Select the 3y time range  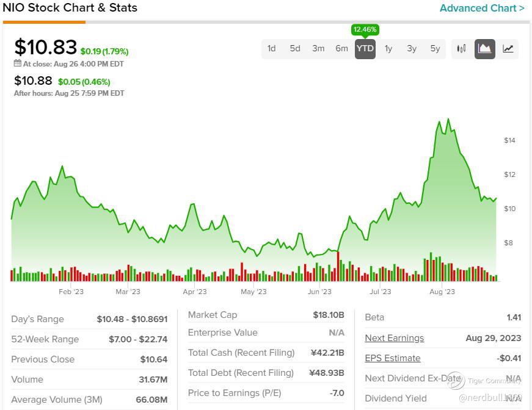point(412,49)
